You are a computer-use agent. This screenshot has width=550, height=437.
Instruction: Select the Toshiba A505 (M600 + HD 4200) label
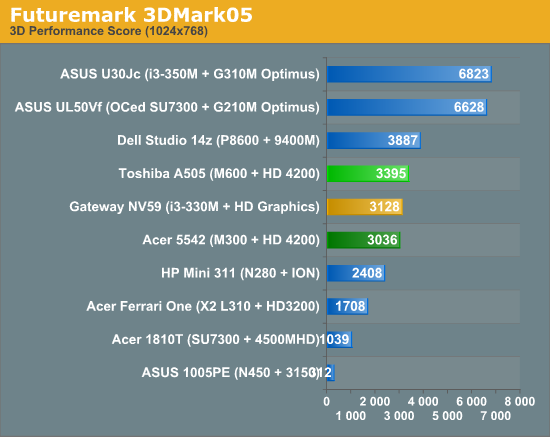click(219, 174)
